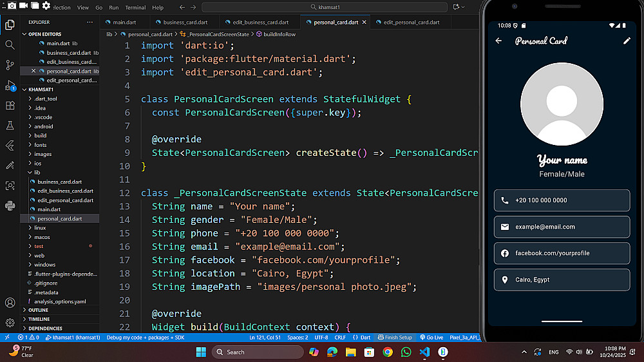Open the Testing flask icon view
The height and width of the screenshot is (362, 644).
(10, 126)
